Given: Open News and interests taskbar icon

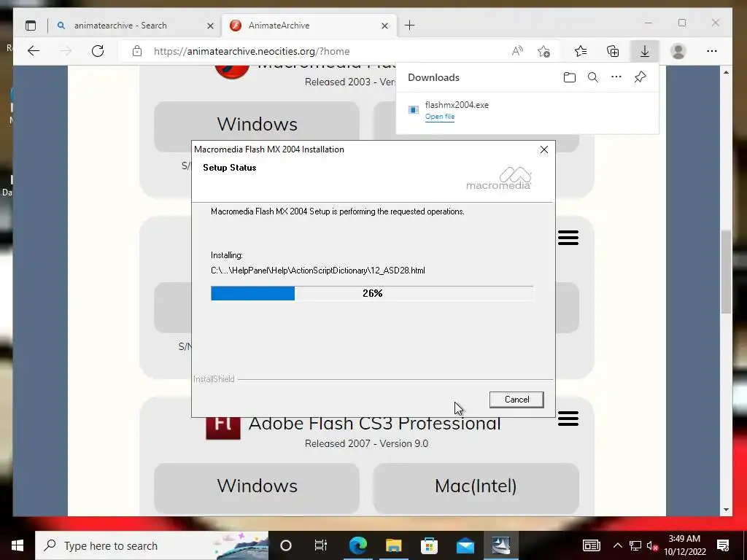Looking at the screenshot, I should tap(591, 545).
